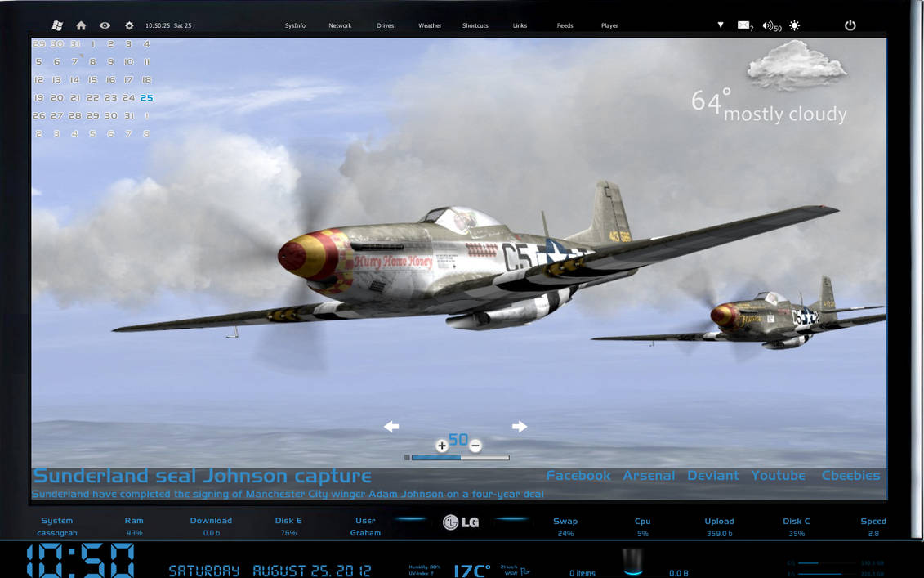Open the Facebook link
This screenshot has width=924, height=578.
click(x=578, y=475)
